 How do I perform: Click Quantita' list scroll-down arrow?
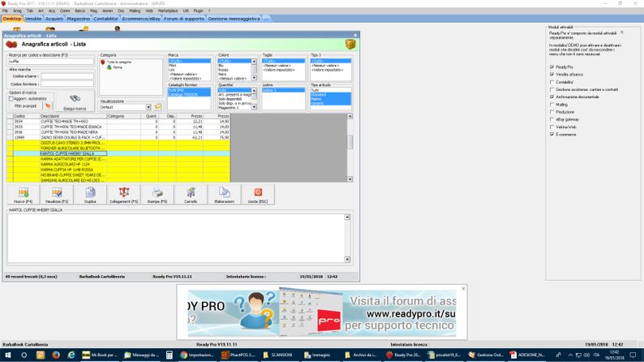(254, 107)
